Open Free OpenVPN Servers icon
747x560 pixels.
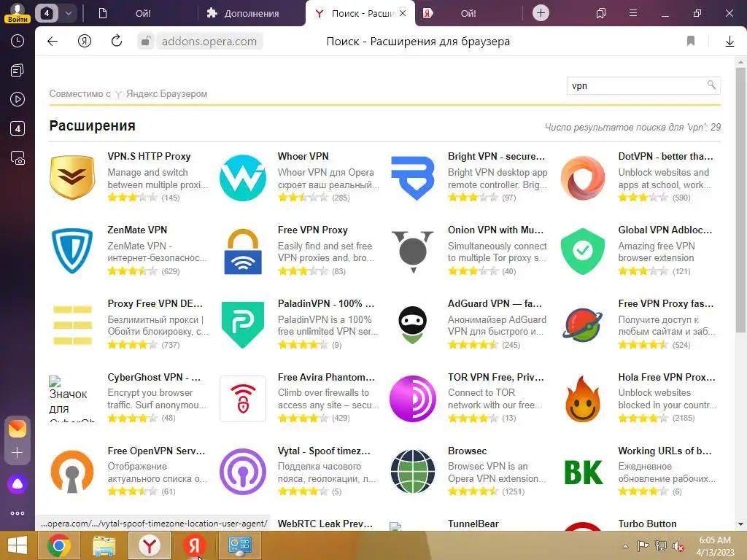tap(72, 472)
